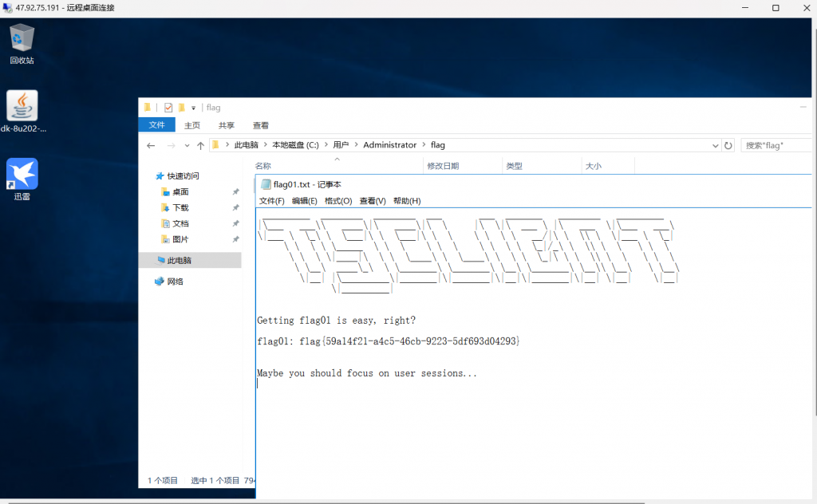Click Administrator in the breadcrumb path
The width and height of the screenshot is (817, 504).
click(x=389, y=145)
